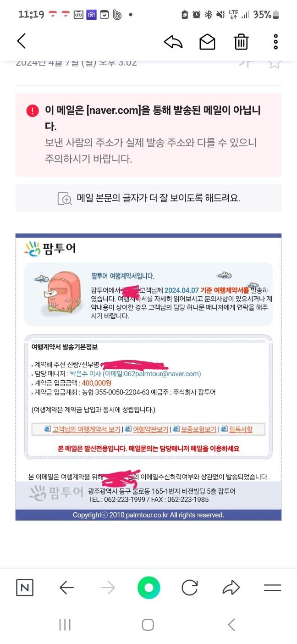Open 여행약관보기 link
Image resolution: width=297 pixels, height=644 pixels.
click(x=150, y=429)
